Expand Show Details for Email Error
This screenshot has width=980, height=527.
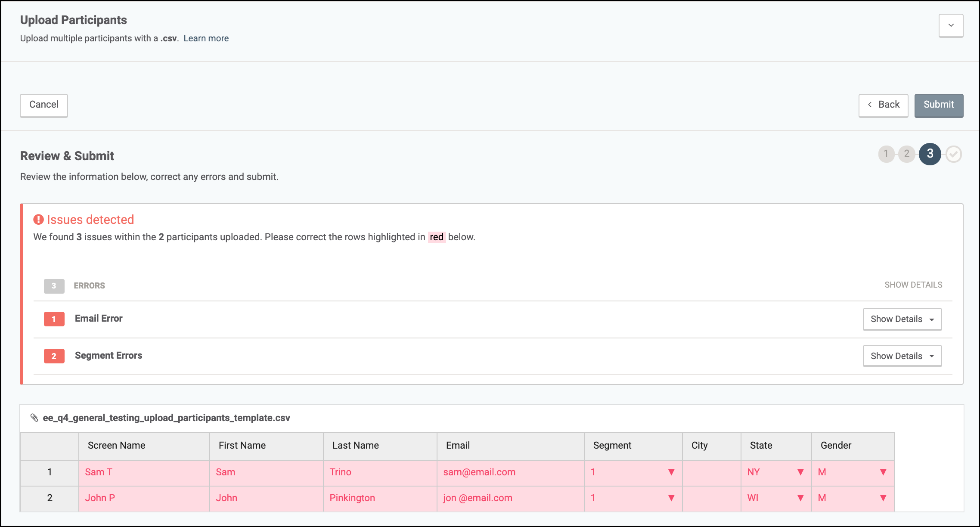(902, 319)
